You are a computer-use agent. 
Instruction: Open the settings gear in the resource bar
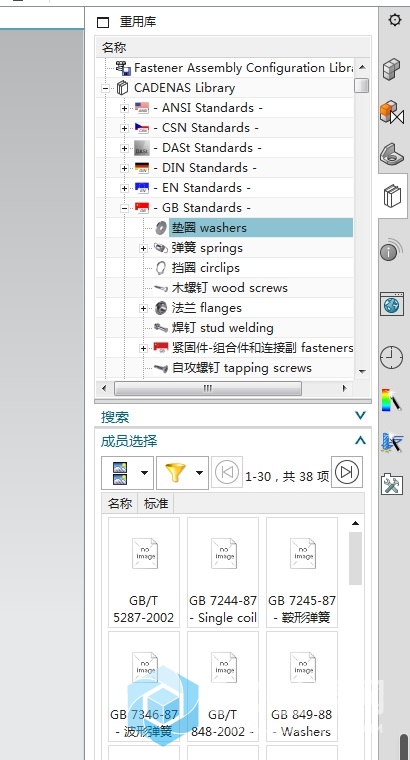[395, 20]
